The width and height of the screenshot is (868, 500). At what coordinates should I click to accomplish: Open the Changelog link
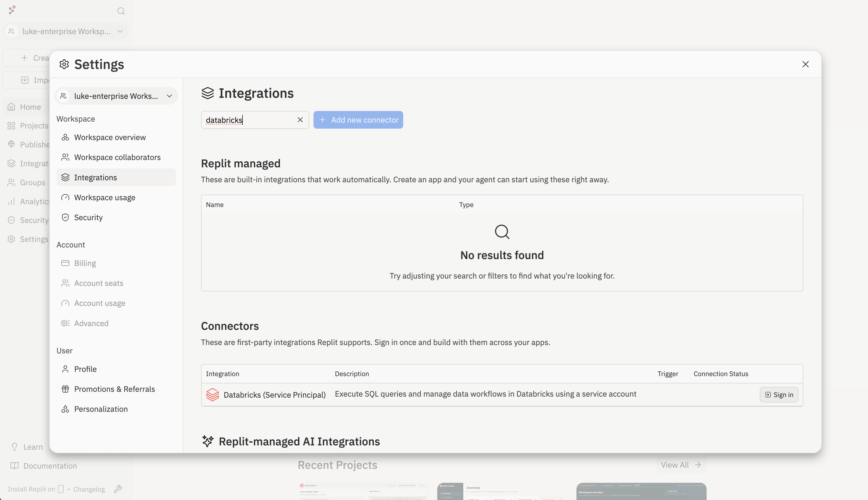click(x=89, y=489)
